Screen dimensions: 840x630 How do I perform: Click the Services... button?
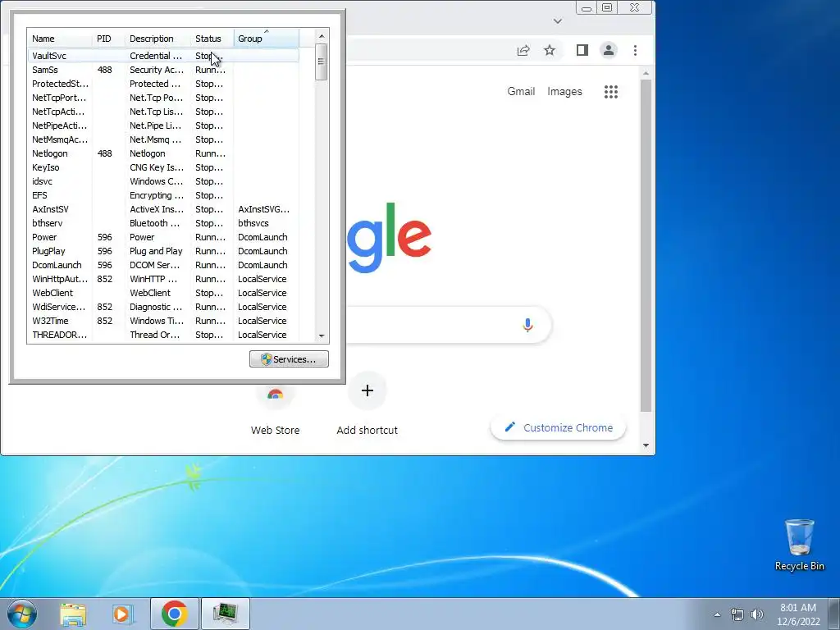pyautogui.click(x=289, y=359)
